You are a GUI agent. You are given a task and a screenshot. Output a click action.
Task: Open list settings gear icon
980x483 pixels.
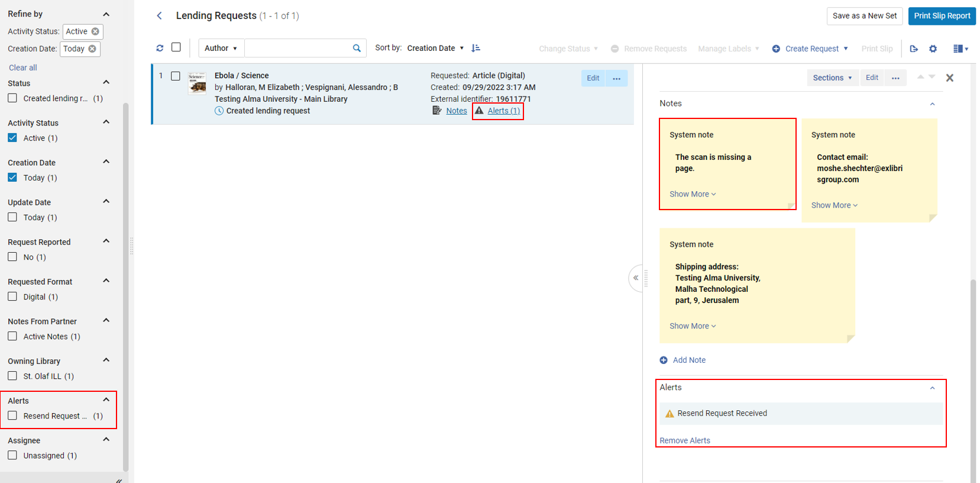933,49
